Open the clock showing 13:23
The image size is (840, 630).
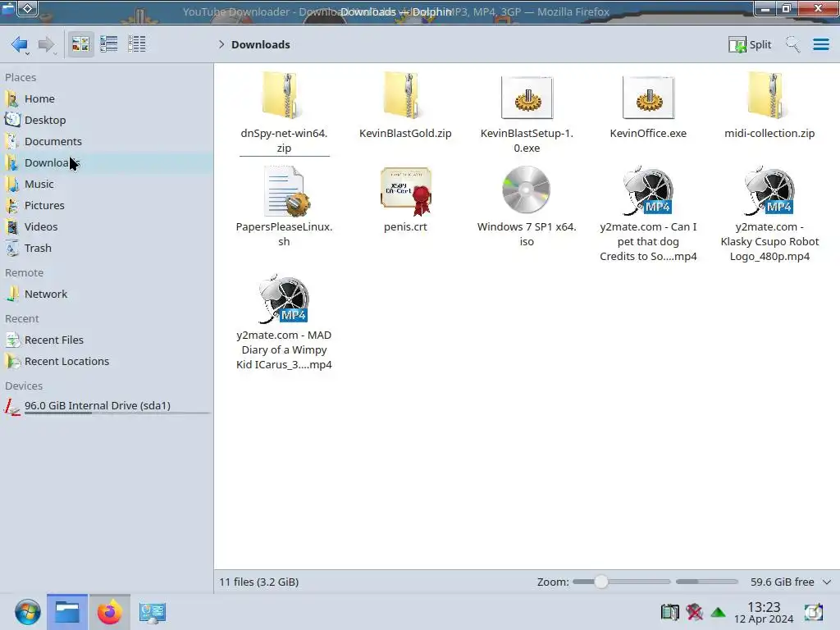[764, 612]
